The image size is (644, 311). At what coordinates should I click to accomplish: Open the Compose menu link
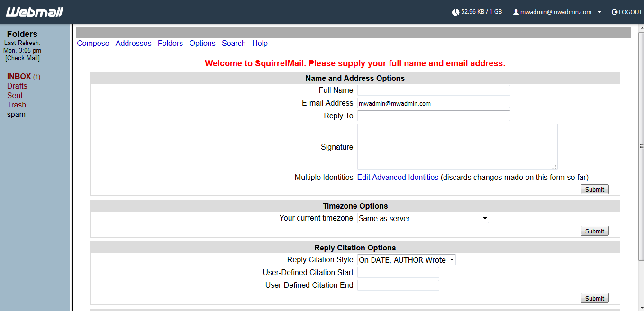[93, 43]
